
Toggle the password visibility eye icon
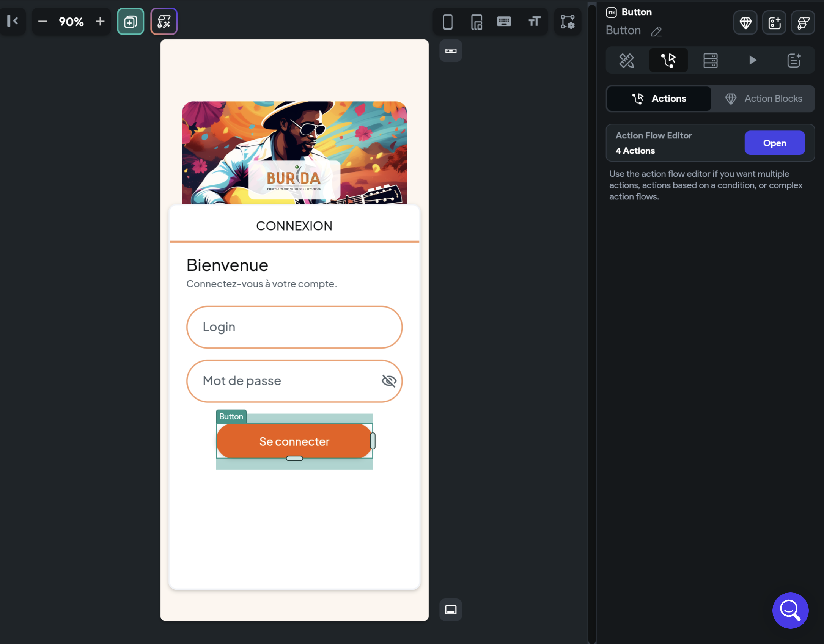pyautogui.click(x=389, y=381)
